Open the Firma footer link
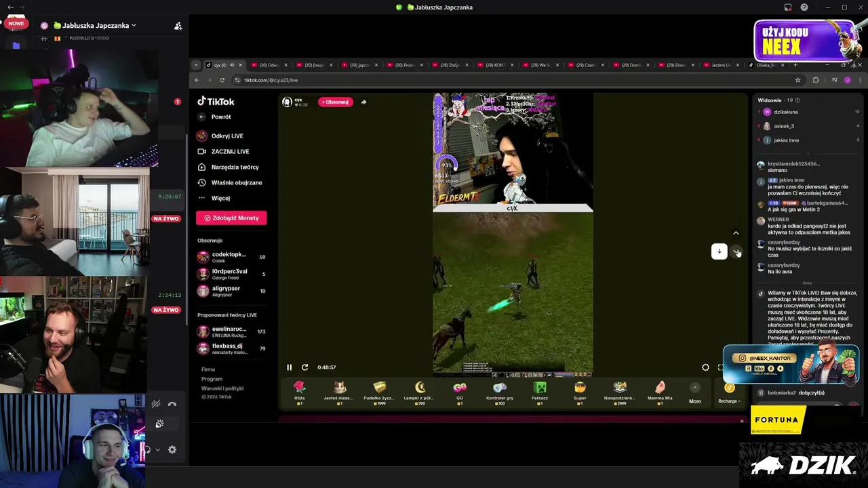The width and height of the screenshot is (868, 488). coord(208,369)
